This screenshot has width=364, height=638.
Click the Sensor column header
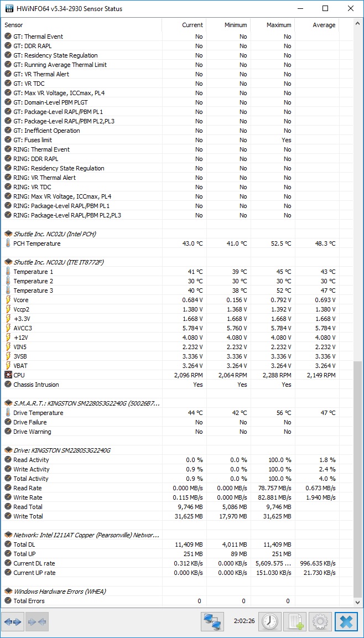point(81,25)
